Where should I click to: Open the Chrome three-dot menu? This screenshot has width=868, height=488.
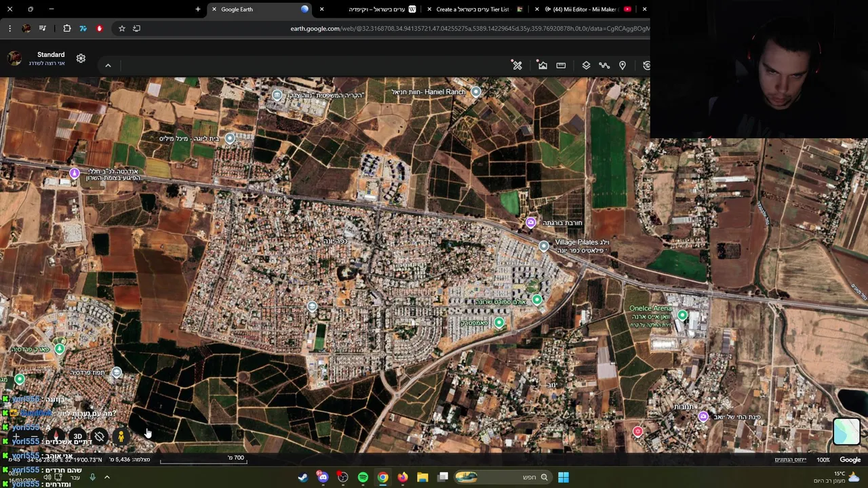click(x=9, y=28)
